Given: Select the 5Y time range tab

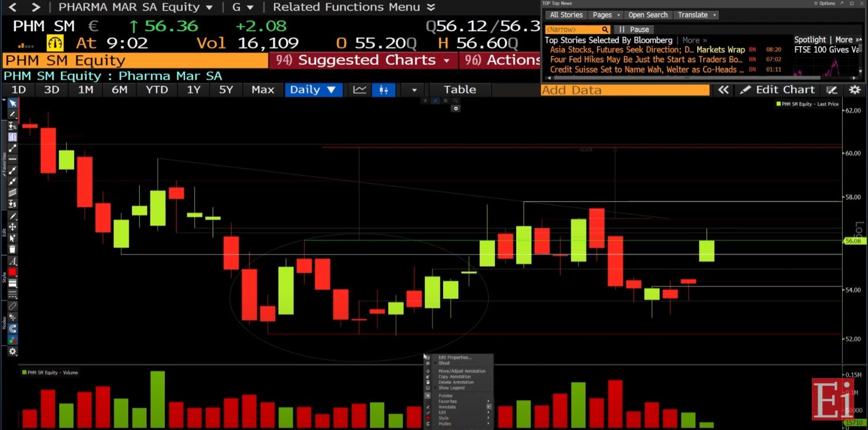Looking at the screenshot, I should click(226, 90).
